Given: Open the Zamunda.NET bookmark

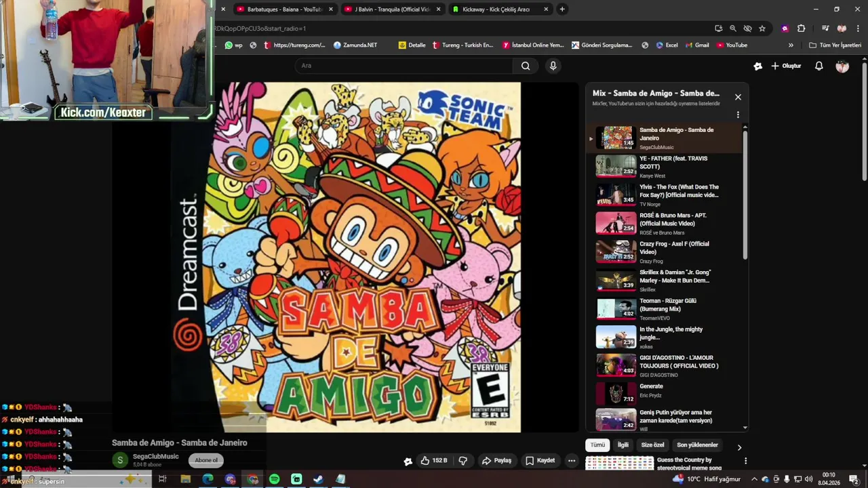Looking at the screenshot, I should point(355,45).
